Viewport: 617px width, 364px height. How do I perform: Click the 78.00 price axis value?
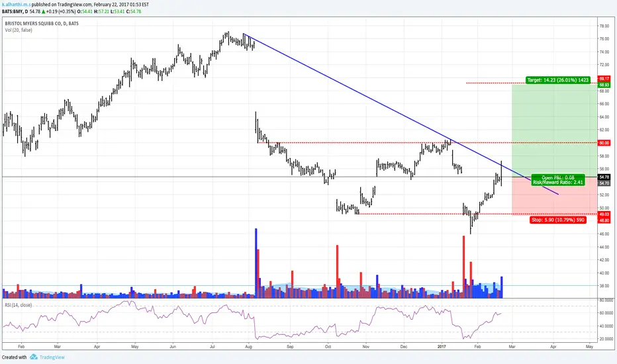604,26
